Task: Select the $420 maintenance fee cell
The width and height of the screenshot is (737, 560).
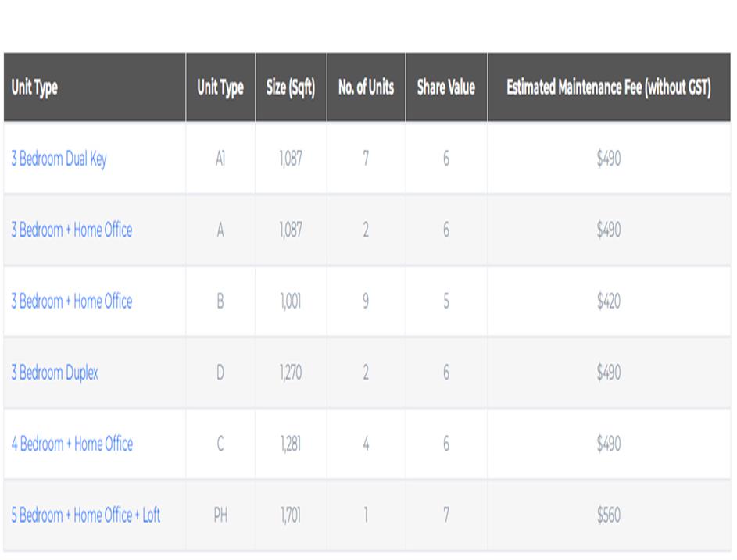Action: tap(608, 301)
